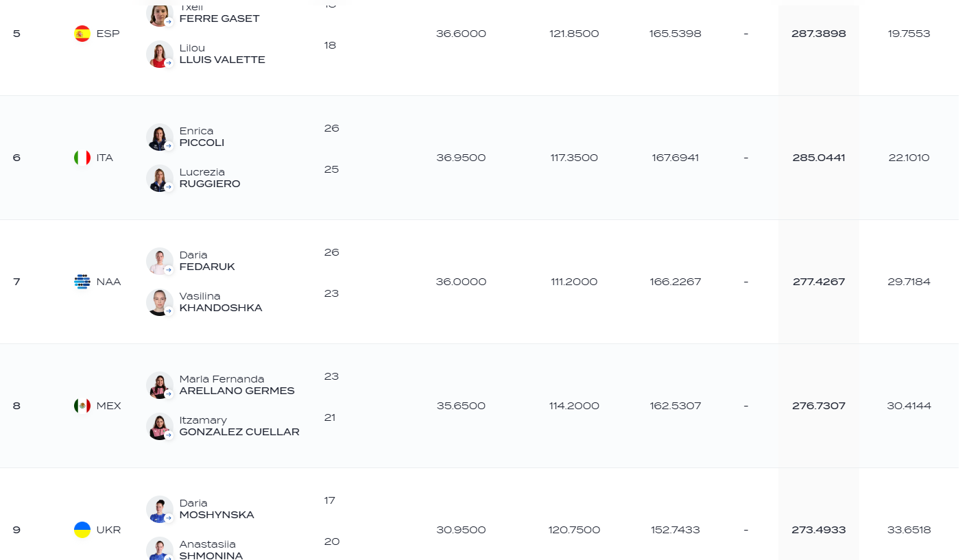Click Ukraine's points-behind value 33.6518
Image resolution: width=969 pixels, height=560 pixels.
pyautogui.click(x=909, y=530)
